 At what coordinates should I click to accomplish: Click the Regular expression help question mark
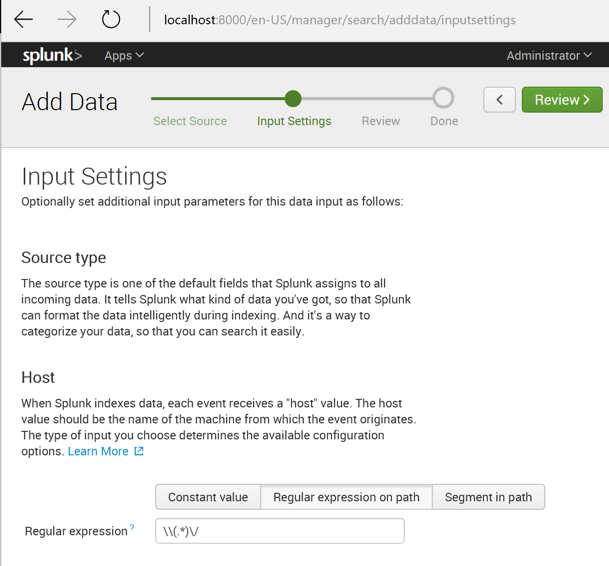pos(132,528)
